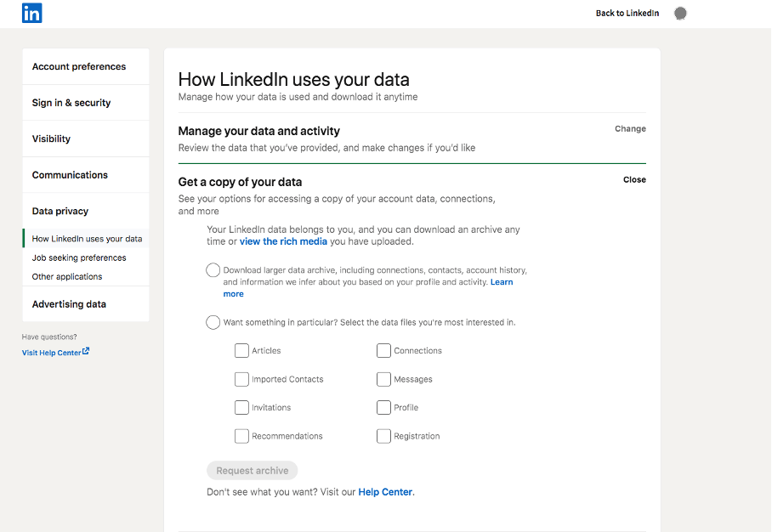Click the external-link icon beside Visit Help Center
Viewport: 772px width, 532px height.
(86, 351)
